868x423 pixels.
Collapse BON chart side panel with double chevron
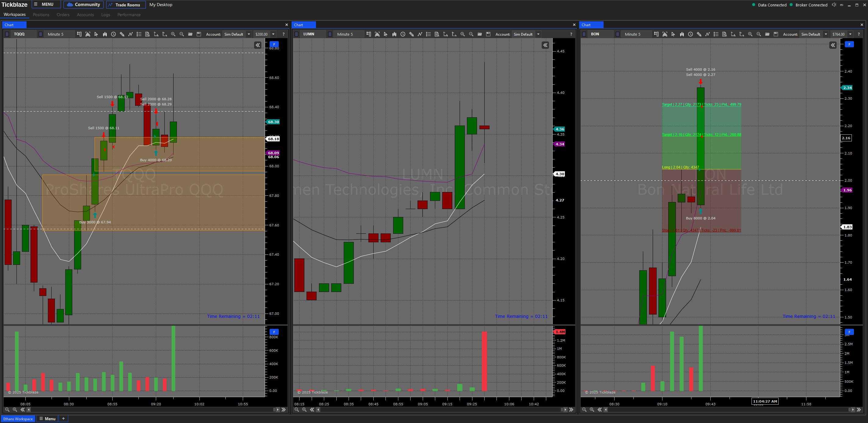(833, 45)
